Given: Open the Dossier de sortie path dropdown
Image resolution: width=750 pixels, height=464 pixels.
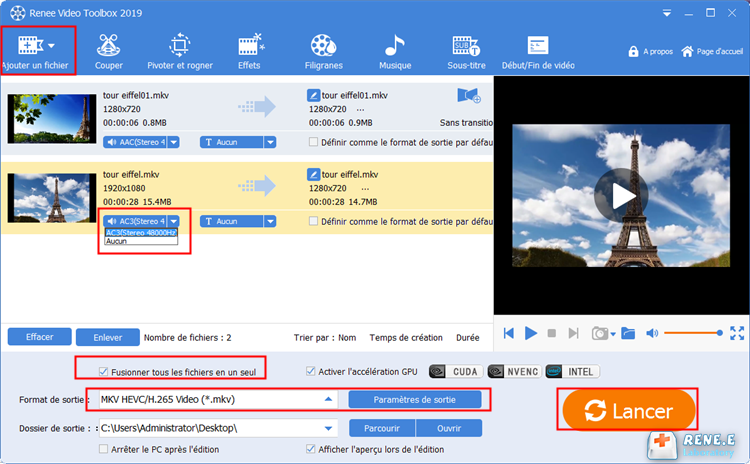Looking at the screenshot, I should click(x=328, y=428).
